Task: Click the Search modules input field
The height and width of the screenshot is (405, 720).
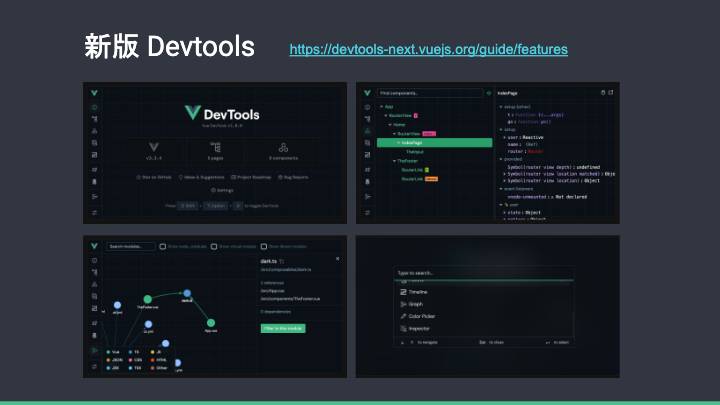Action: click(x=130, y=247)
